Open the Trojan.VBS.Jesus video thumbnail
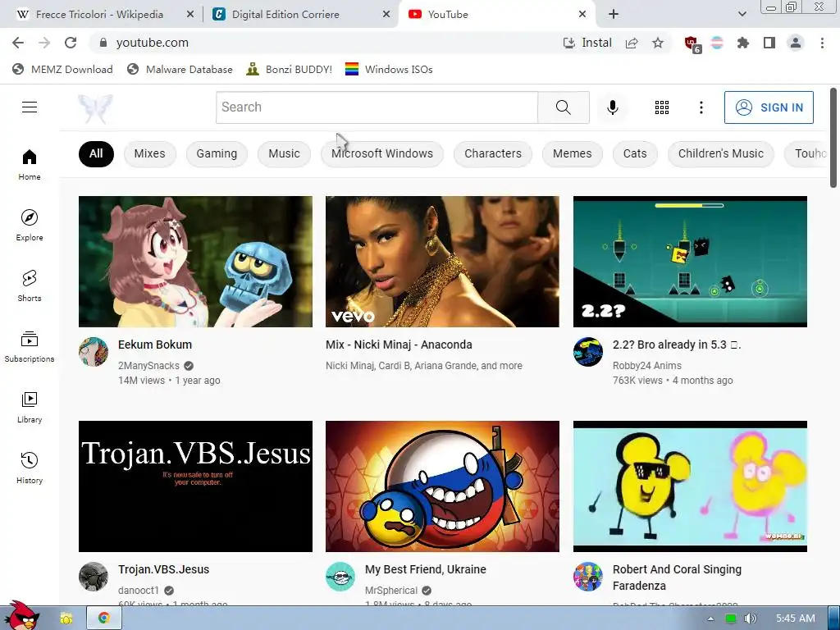The image size is (840, 630). point(195,486)
